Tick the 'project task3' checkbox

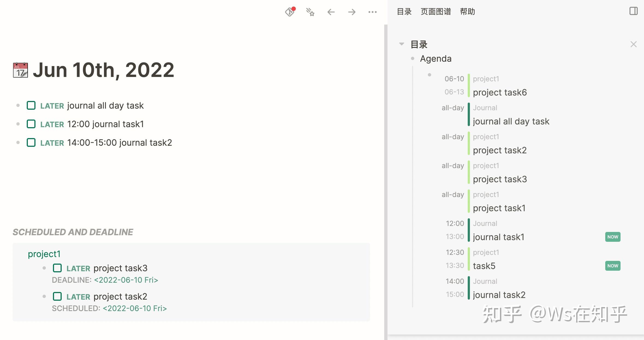pyautogui.click(x=57, y=268)
